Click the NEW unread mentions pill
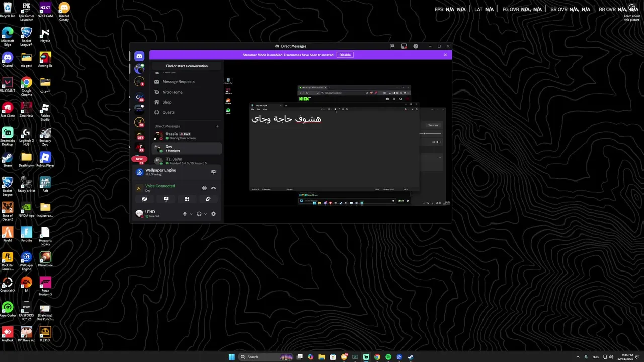644x362 pixels. [139, 159]
